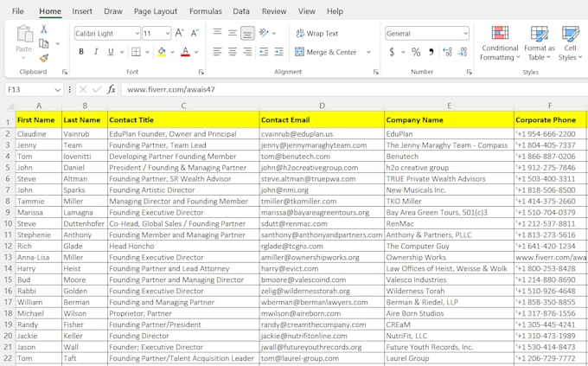Click Merge & Center button
Image resolution: width=588 pixels, height=366 pixels.
325,52
